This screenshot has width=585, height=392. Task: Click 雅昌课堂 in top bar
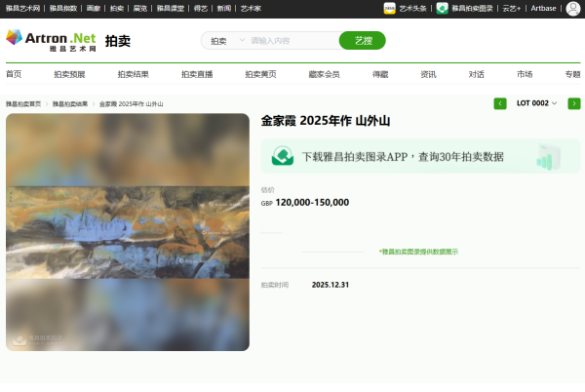[171, 8]
